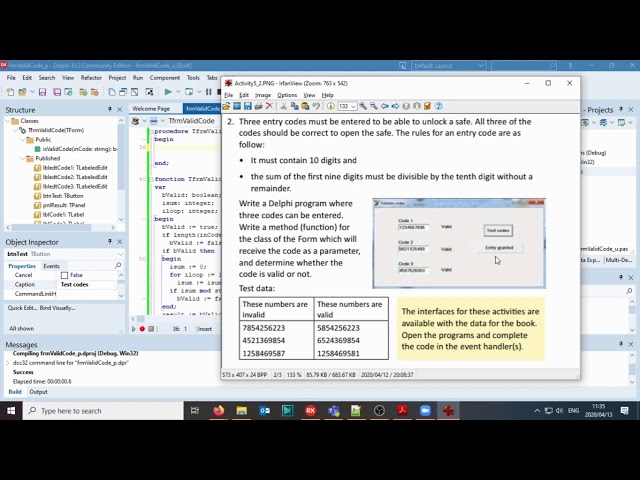Click Add file to project icon in Delphi
Screen dimensions: 640x480
tap(83, 92)
